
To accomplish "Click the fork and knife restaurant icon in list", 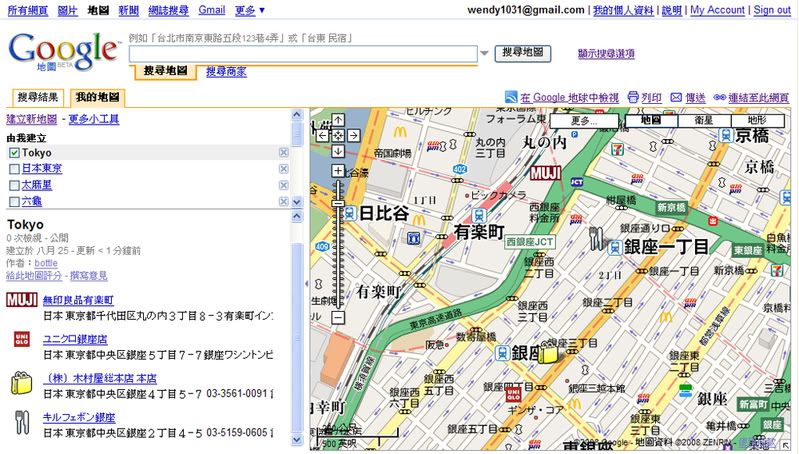I will tap(22, 418).
